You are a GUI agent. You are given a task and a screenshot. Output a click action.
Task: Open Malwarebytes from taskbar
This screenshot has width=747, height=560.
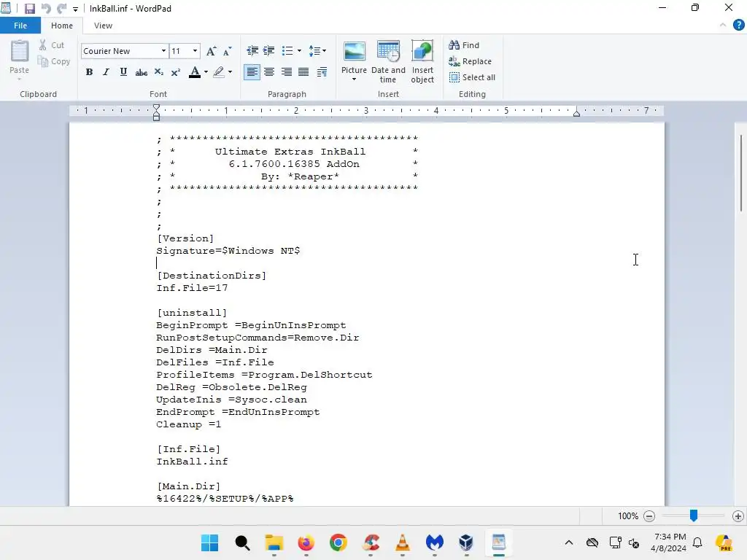coord(435,542)
